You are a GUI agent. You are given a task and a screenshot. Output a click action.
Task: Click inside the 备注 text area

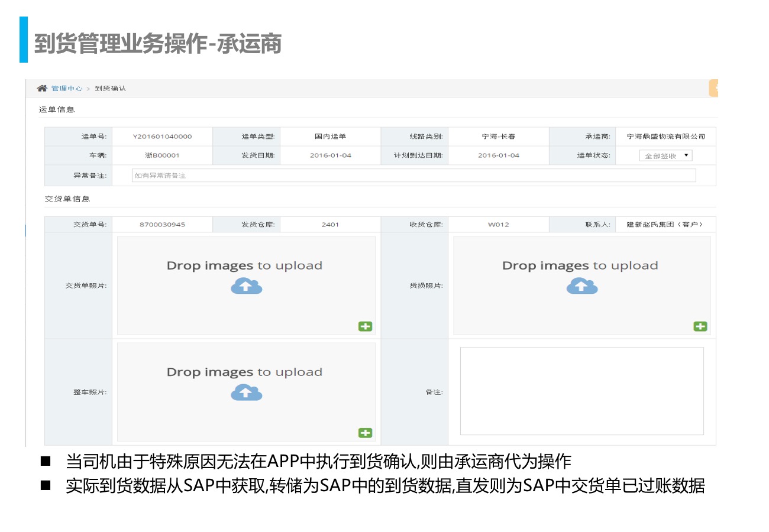581,391
